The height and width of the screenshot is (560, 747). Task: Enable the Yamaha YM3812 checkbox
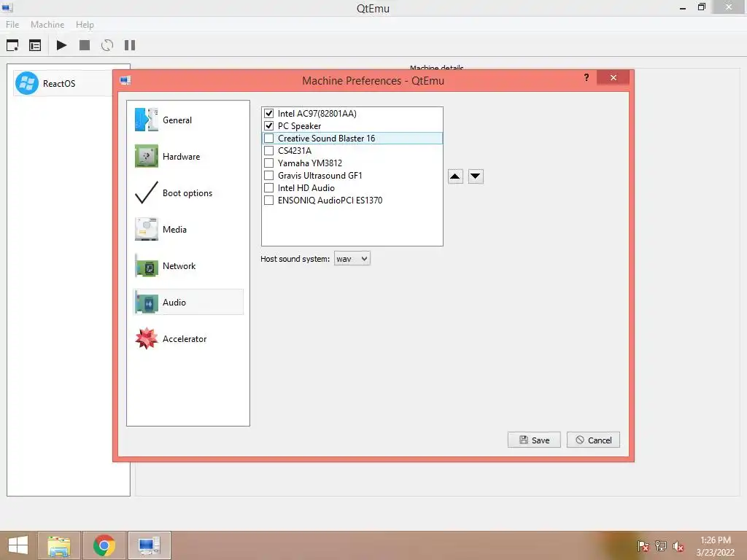pos(268,163)
